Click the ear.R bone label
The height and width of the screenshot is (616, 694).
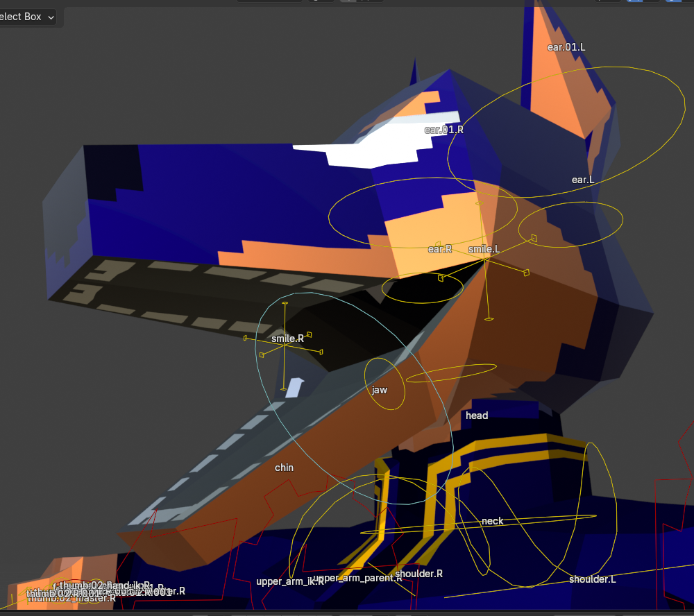click(440, 249)
